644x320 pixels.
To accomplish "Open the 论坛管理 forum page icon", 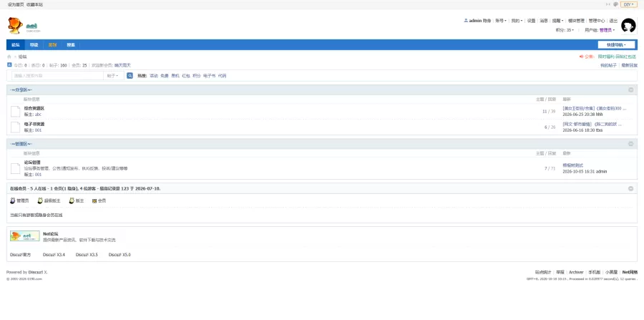I will tap(15, 168).
